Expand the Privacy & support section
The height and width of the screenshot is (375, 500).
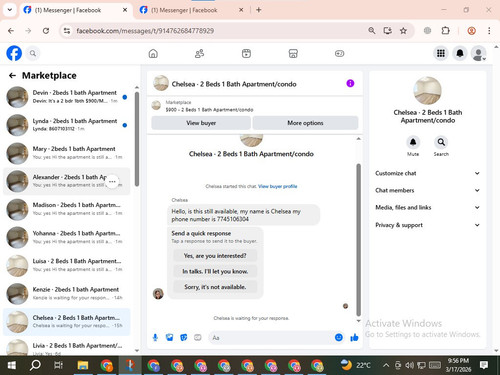[428, 225]
